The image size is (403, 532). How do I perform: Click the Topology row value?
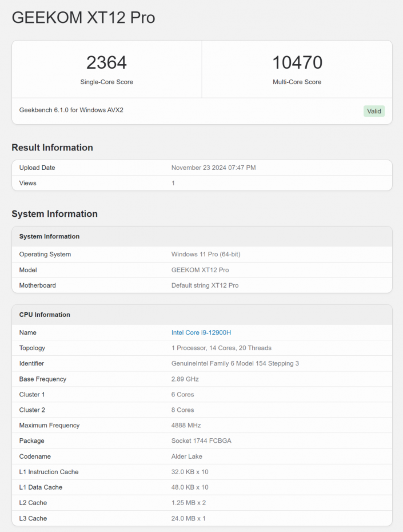coord(221,348)
